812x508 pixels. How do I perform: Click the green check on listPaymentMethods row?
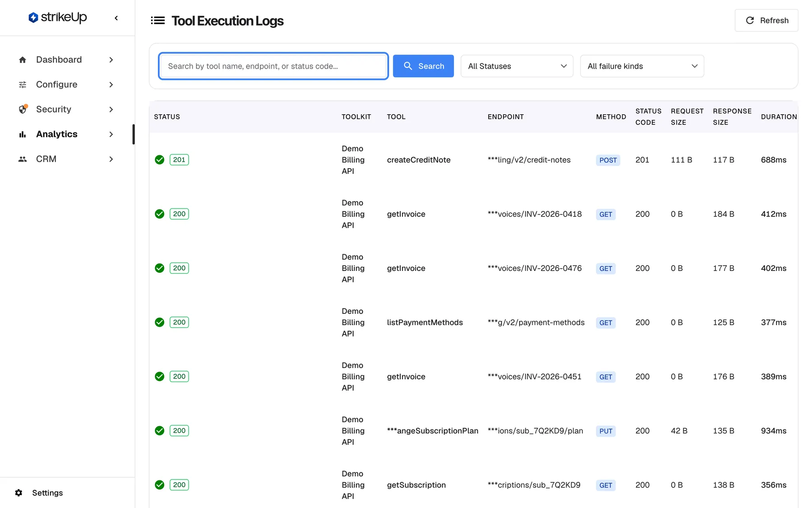point(159,322)
